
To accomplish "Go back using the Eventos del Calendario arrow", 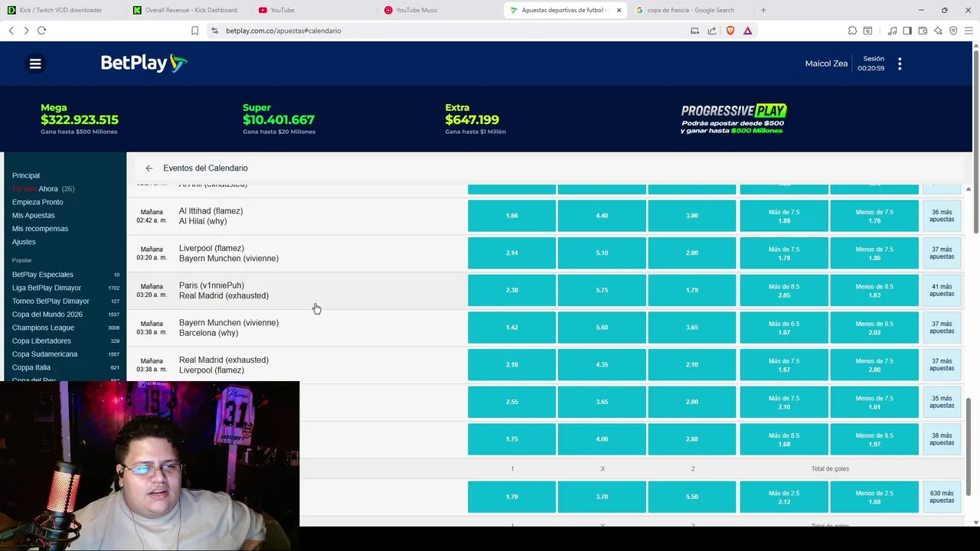I will (149, 168).
